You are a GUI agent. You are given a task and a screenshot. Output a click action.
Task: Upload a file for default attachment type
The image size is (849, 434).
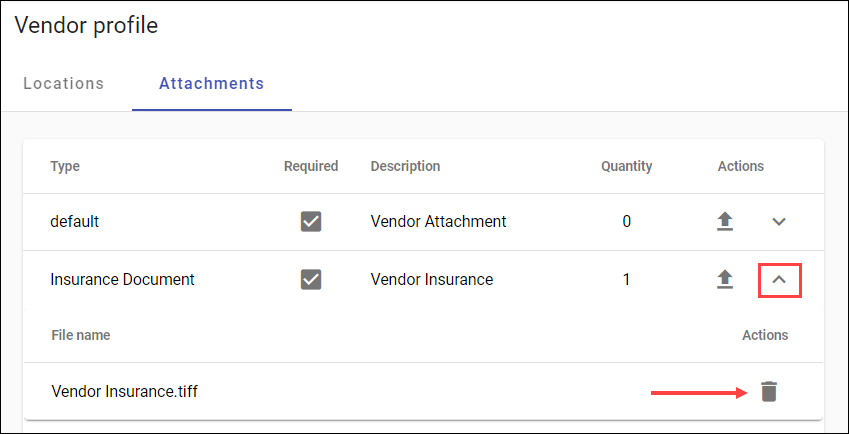[725, 221]
